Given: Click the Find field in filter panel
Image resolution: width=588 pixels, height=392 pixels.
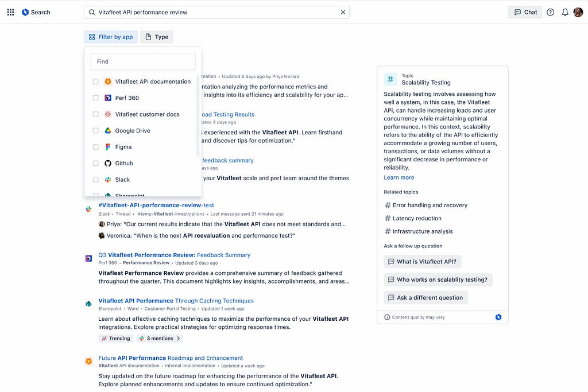Looking at the screenshot, I should [143, 61].
